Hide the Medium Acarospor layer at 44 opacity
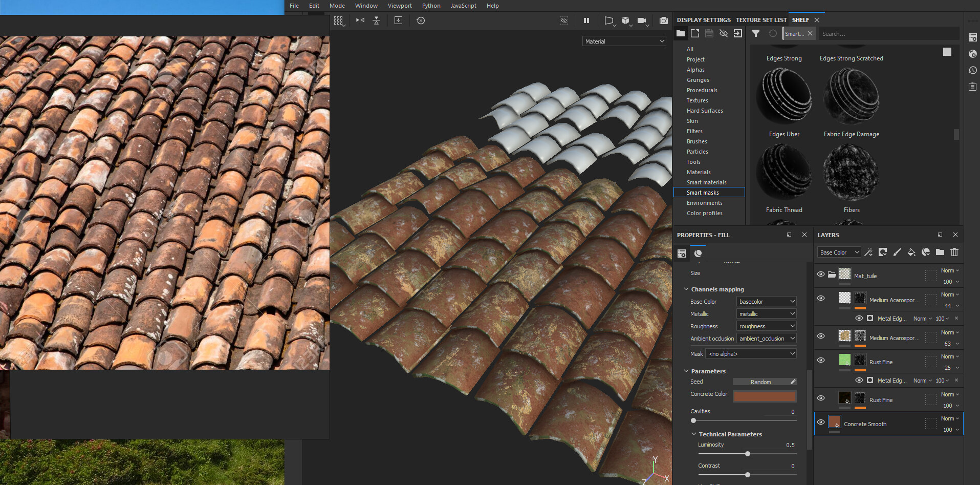 (821, 298)
